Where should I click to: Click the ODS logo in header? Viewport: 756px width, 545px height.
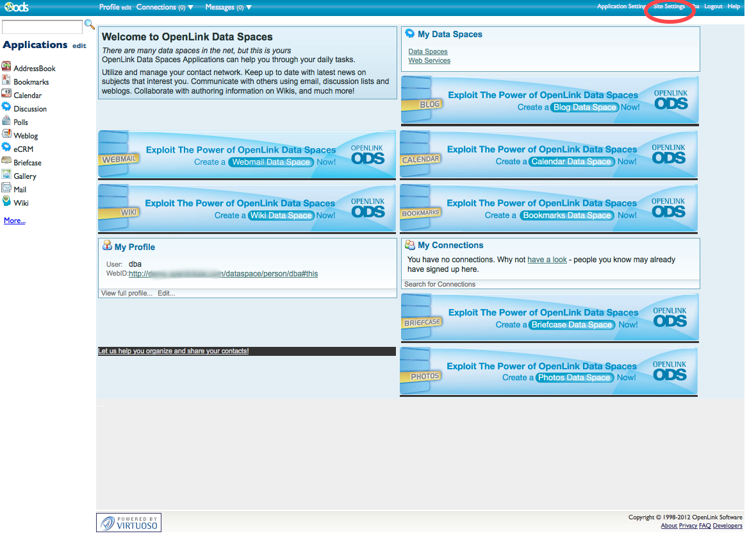pos(16,7)
